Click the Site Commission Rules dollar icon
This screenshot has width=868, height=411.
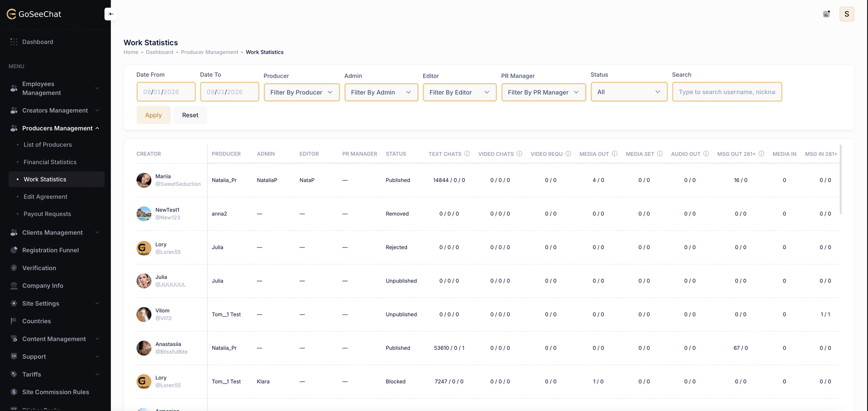click(14, 392)
